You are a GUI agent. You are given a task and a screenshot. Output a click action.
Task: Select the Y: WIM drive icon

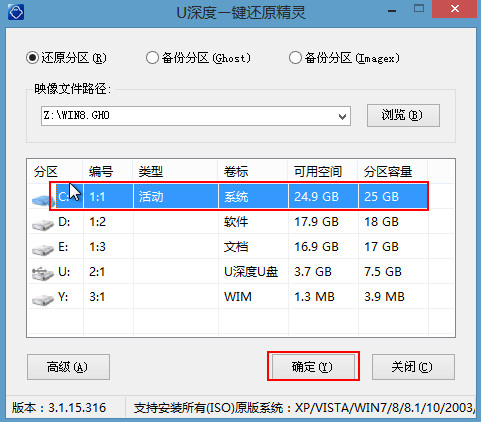coord(43,299)
